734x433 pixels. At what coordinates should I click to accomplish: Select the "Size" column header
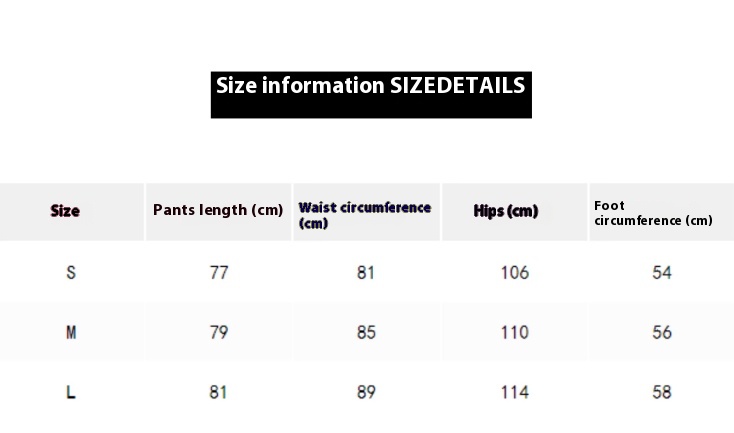[x=65, y=211]
